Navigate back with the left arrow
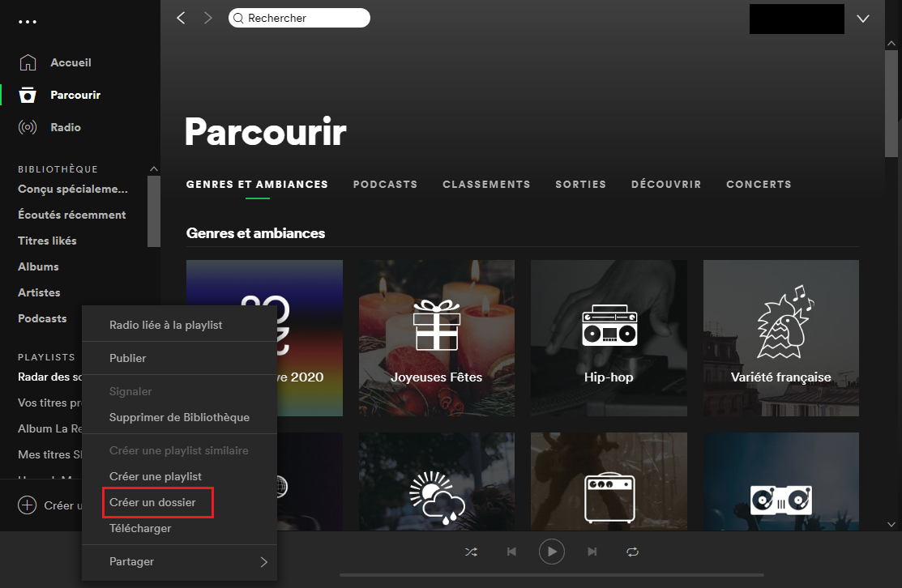The height and width of the screenshot is (588, 902). (x=180, y=17)
